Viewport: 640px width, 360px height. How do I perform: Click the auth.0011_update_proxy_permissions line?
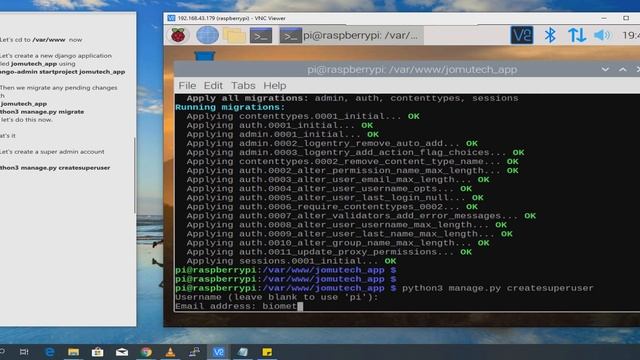(x=329, y=252)
